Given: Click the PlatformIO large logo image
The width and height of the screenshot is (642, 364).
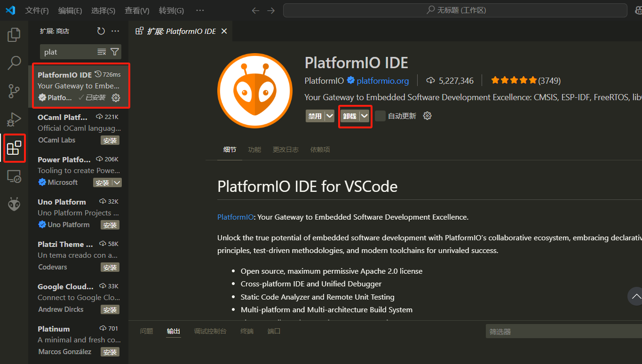Looking at the screenshot, I should point(255,91).
